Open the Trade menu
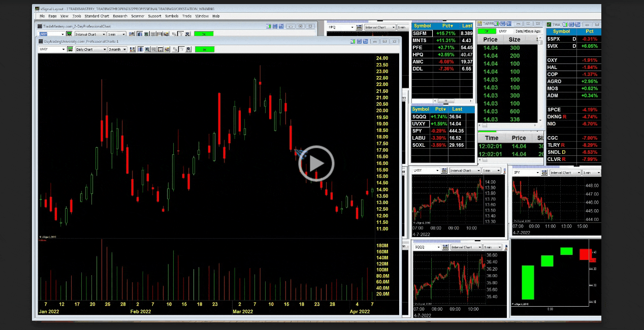The image size is (644, 330). click(187, 16)
